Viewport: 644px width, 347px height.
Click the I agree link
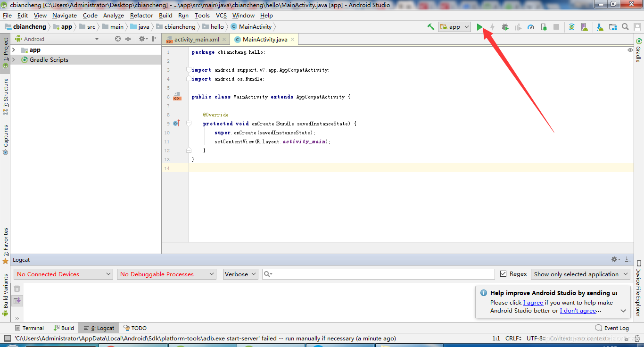pyautogui.click(x=533, y=303)
